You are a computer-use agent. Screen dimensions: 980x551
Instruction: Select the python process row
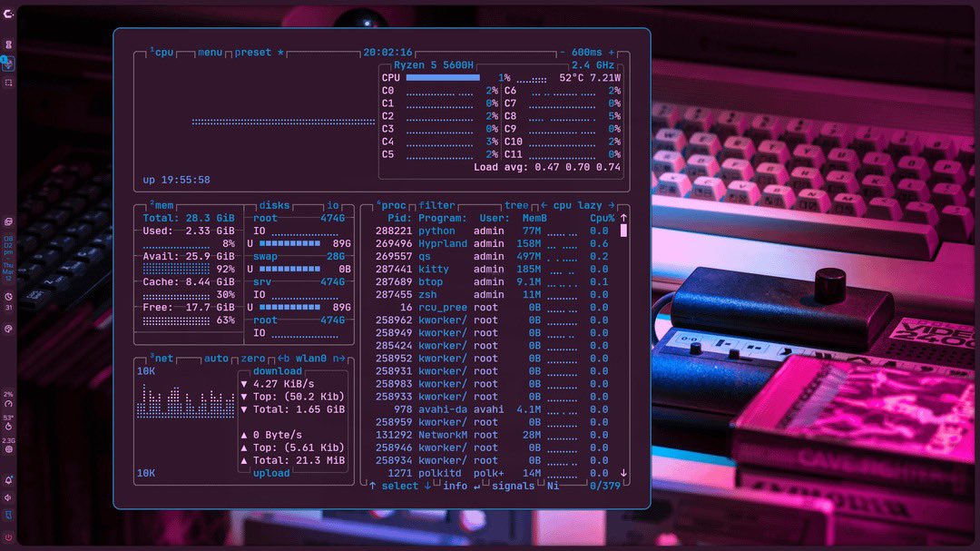492,231
